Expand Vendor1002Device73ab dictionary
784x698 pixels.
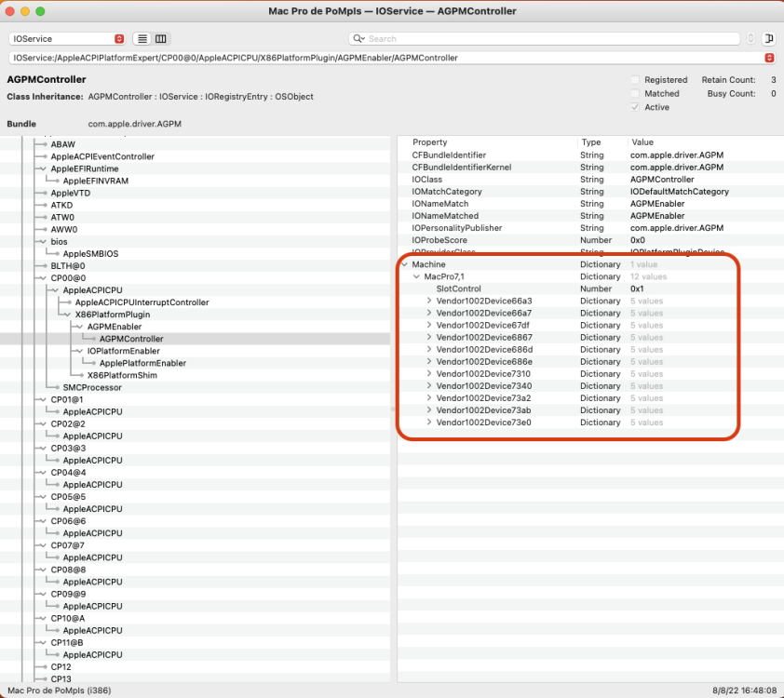tap(429, 410)
